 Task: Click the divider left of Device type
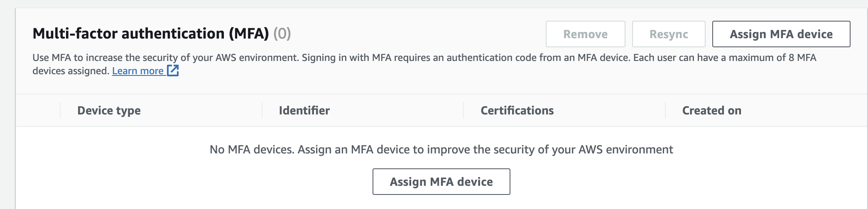point(60,110)
